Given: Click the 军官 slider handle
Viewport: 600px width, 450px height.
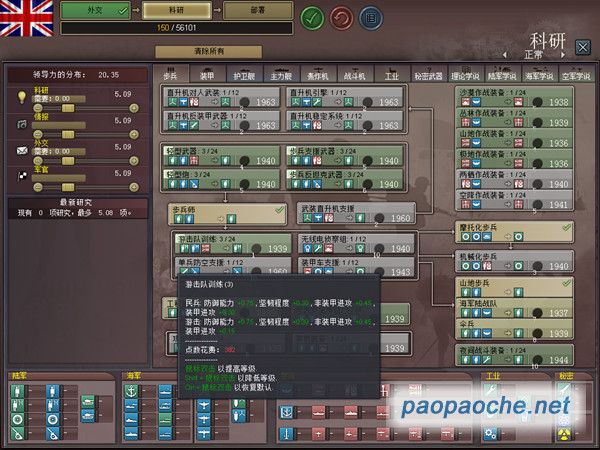Looking at the screenshot, I should click(68, 187).
